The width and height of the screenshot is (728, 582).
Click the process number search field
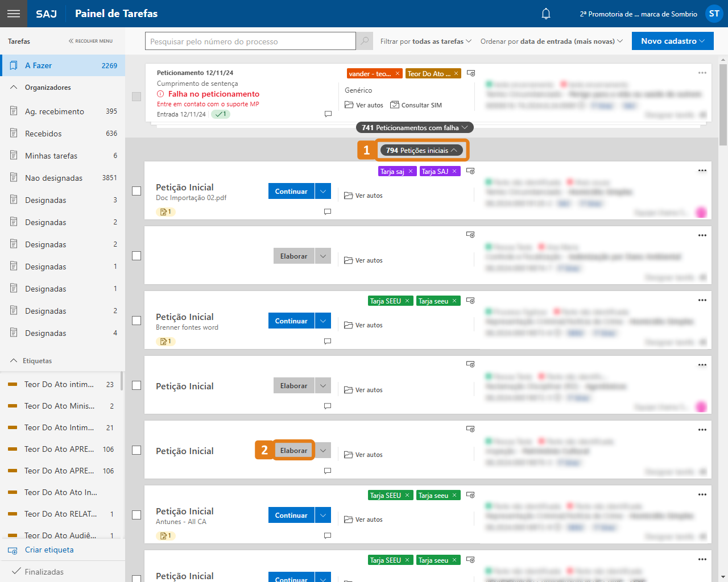[250, 41]
